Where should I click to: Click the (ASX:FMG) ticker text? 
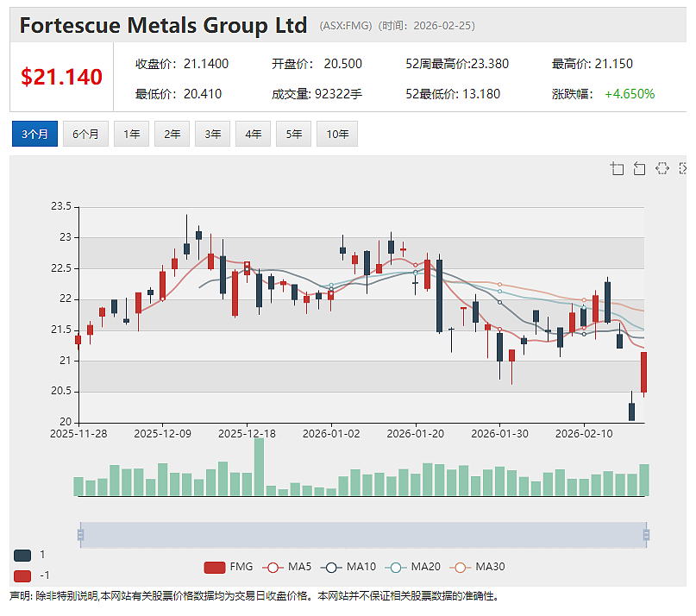346,26
